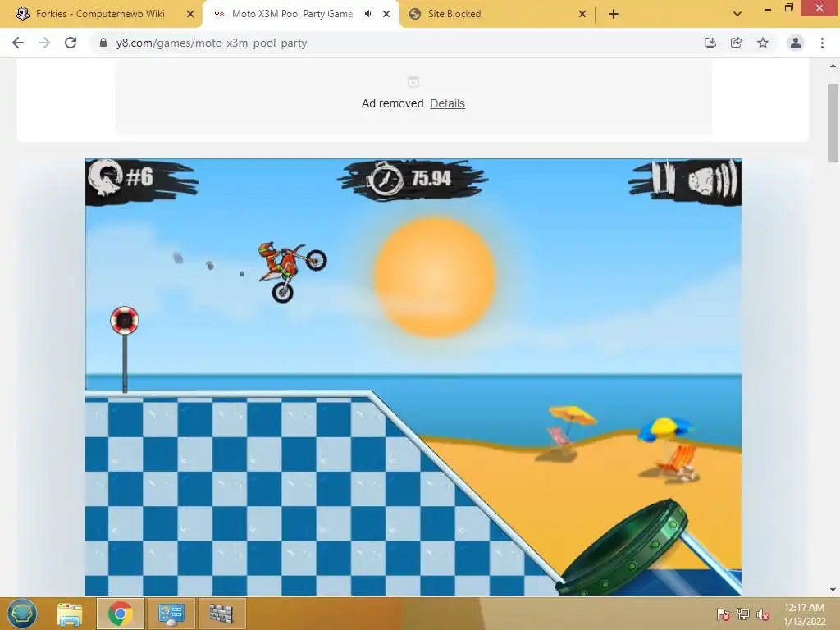The image size is (840, 630).
Task: Open the Chrome profile menu
Action: [x=796, y=43]
